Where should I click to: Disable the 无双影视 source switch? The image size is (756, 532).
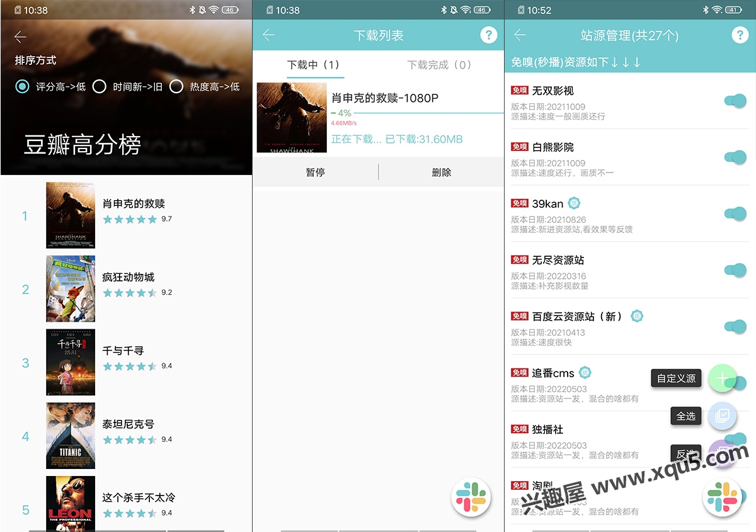click(x=735, y=101)
